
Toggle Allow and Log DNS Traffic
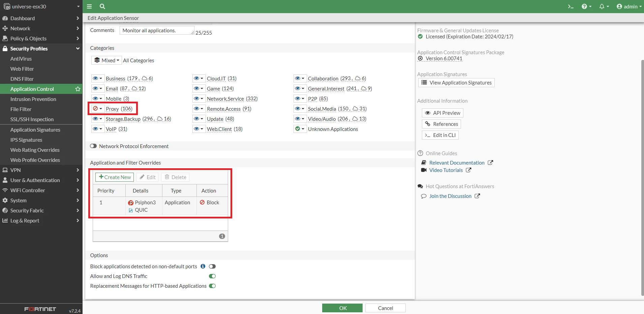pos(212,276)
